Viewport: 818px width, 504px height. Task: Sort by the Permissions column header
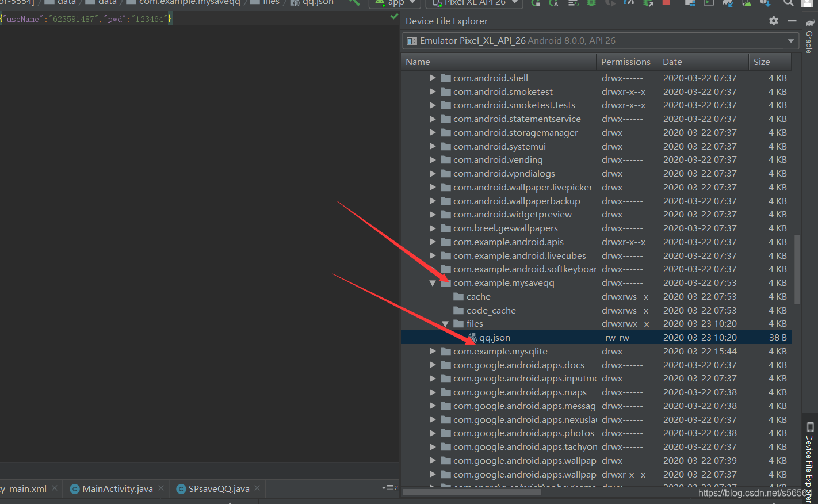point(627,62)
